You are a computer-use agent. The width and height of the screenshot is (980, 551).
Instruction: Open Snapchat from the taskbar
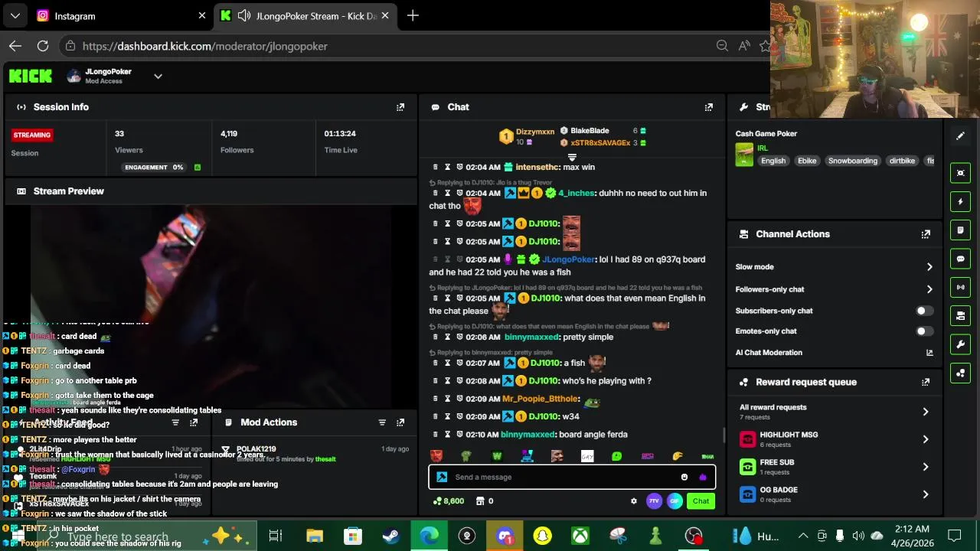click(542, 536)
